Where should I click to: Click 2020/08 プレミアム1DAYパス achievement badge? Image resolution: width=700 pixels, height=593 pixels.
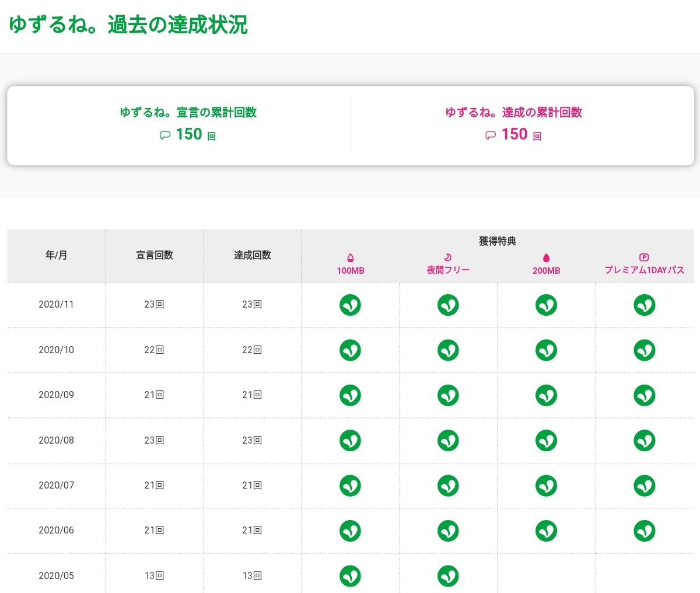pyautogui.click(x=644, y=441)
